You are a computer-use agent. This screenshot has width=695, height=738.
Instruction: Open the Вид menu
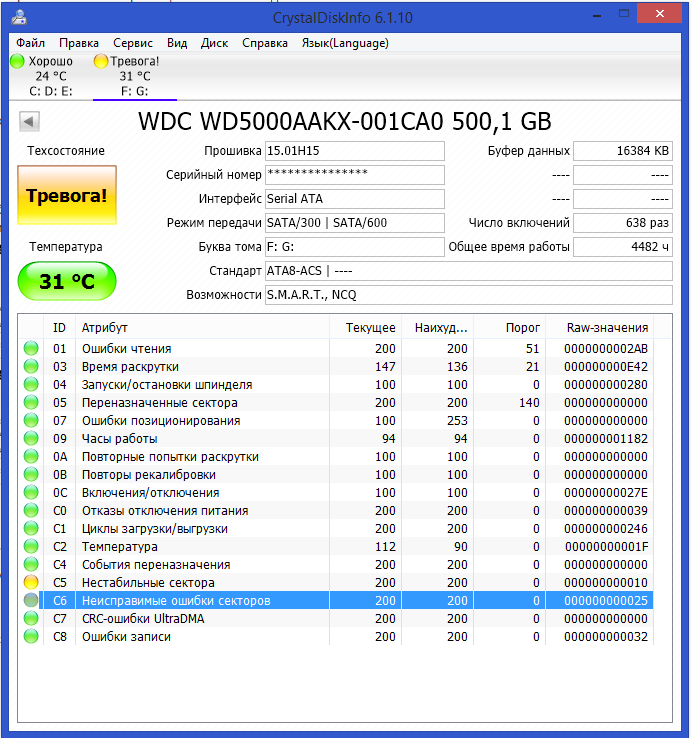click(177, 43)
